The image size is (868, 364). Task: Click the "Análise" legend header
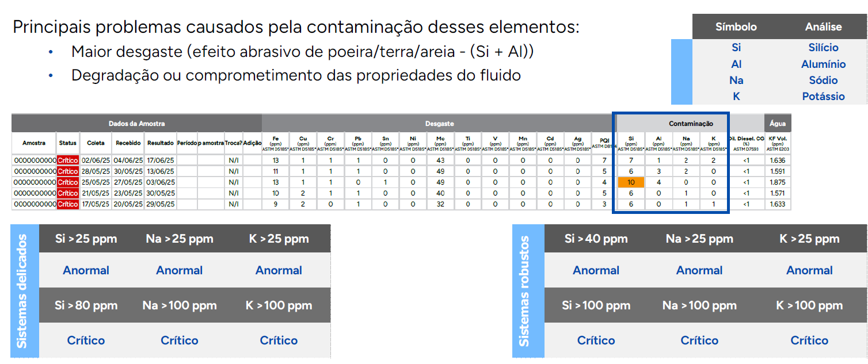(x=823, y=27)
